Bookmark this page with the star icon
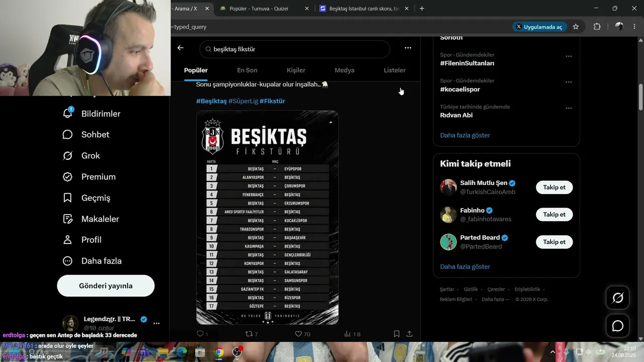 click(x=576, y=27)
